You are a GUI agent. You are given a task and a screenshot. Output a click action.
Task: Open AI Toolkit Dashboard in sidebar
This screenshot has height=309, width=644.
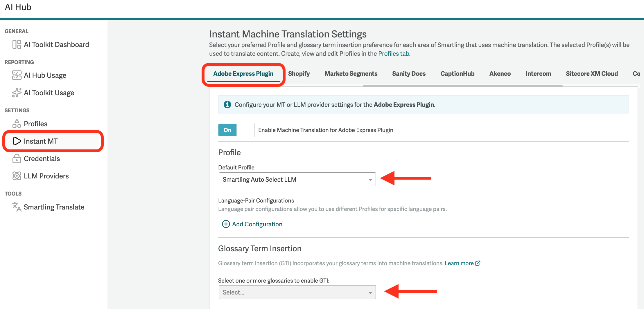click(x=56, y=44)
